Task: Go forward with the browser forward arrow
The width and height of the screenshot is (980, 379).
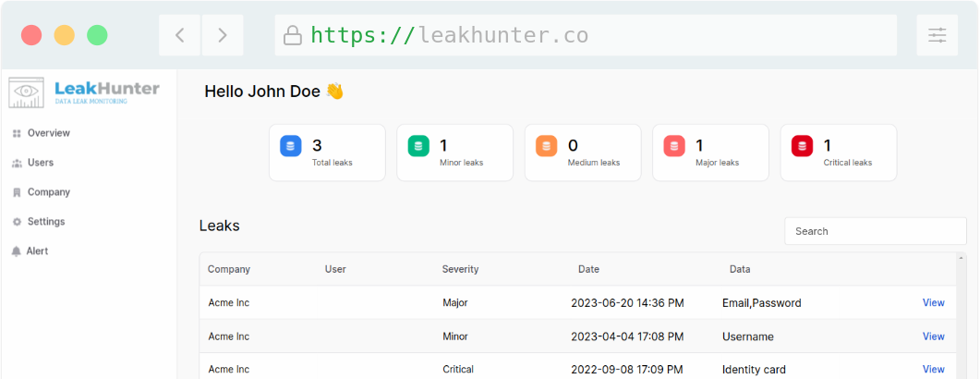Action: tap(223, 35)
